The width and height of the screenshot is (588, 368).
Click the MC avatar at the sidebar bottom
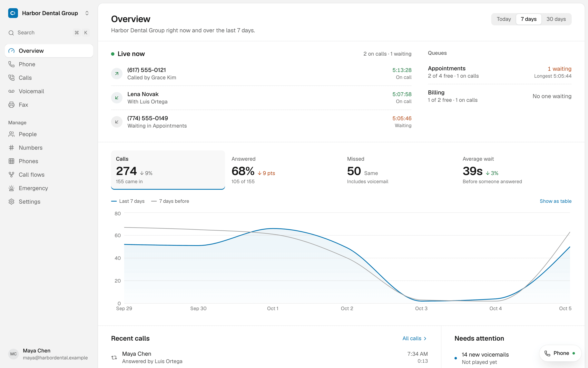click(13, 354)
